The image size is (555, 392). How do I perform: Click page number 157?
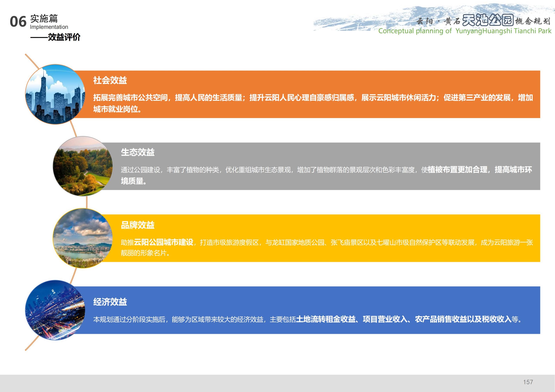point(528,382)
